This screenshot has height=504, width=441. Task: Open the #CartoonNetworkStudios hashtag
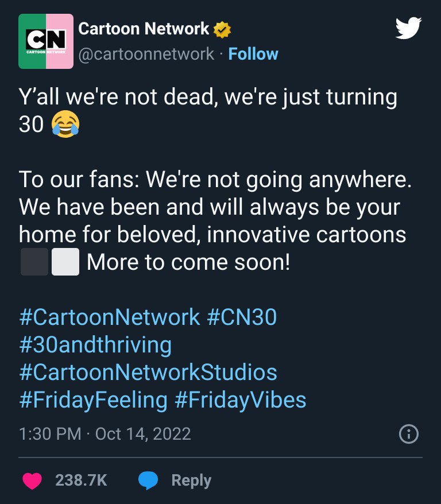[147, 373]
